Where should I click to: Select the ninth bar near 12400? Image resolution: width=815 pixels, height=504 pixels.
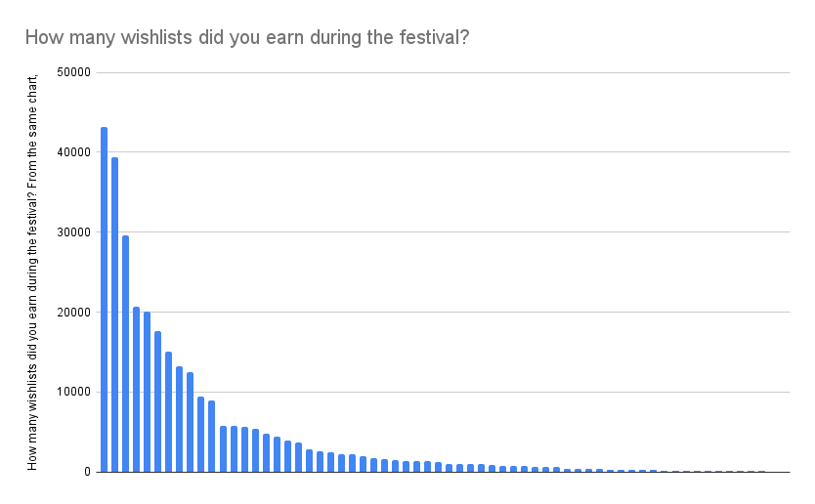pos(191,422)
